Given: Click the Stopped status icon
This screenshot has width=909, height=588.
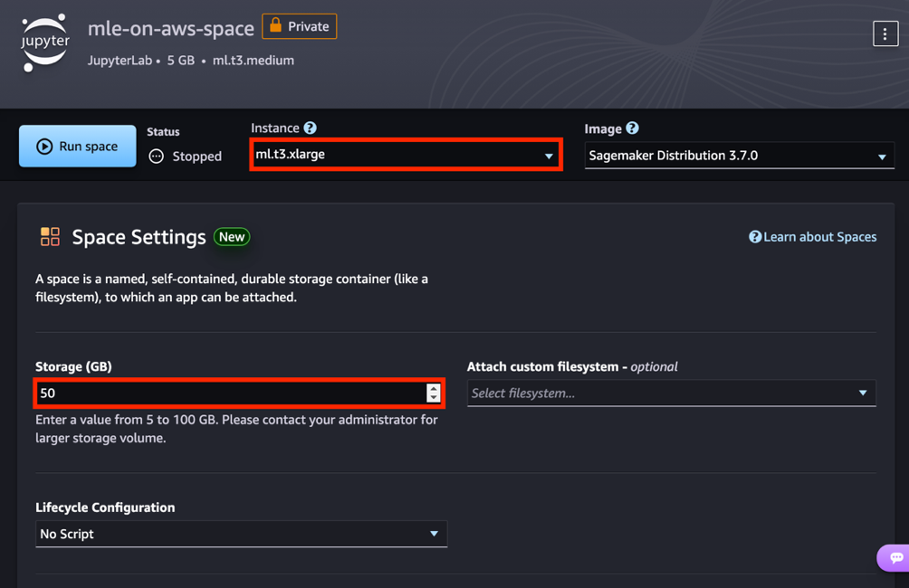Looking at the screenshot, I should (x=157, y=156).
